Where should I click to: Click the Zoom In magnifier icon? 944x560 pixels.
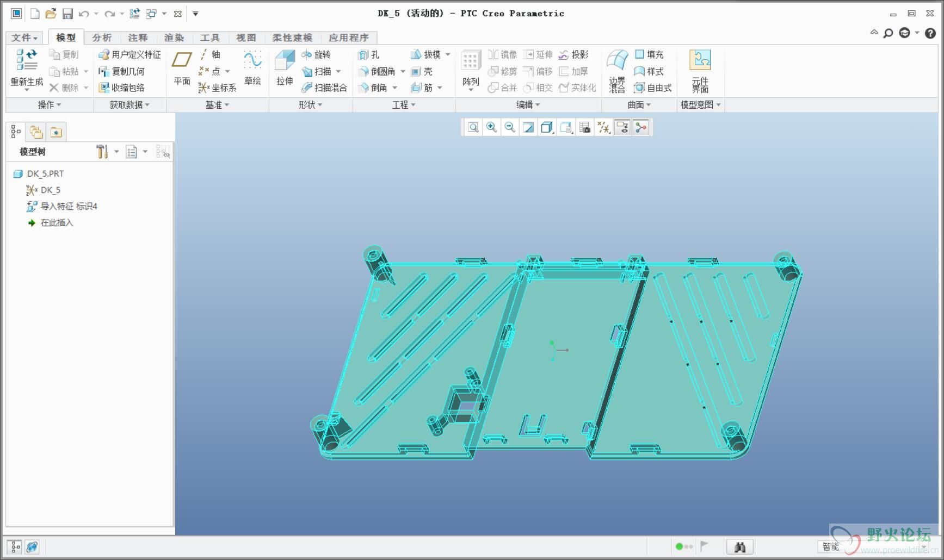pyautogui.click(x=491, y=127)
